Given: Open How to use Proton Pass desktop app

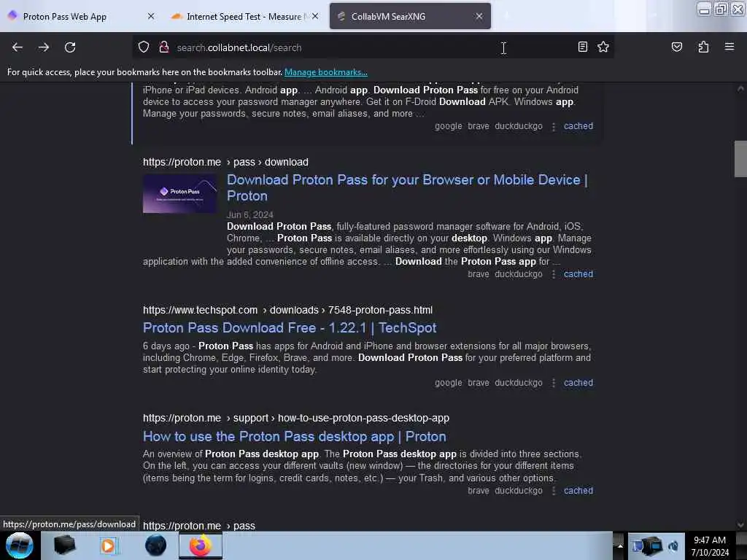Looking at the screenshot, I should click(295, 437).
